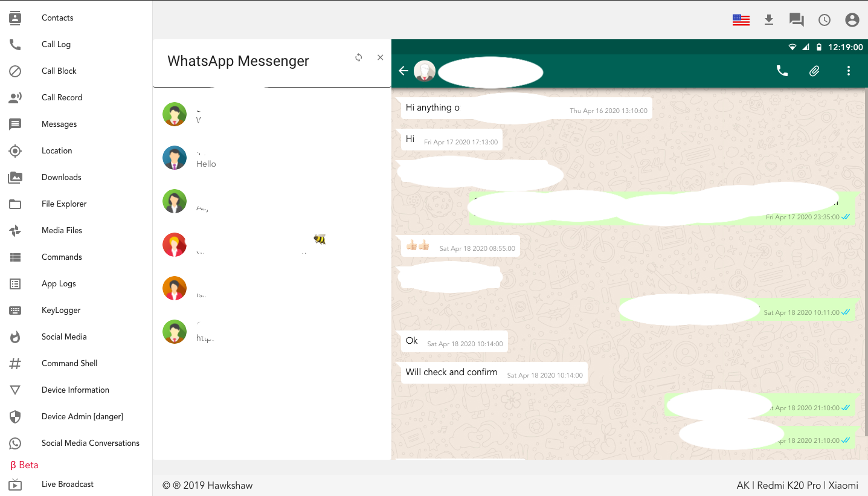The width and height of the screenshot is (868, 496).
Task: Select Social Media Conversations menu item
Action: (91, 443)
